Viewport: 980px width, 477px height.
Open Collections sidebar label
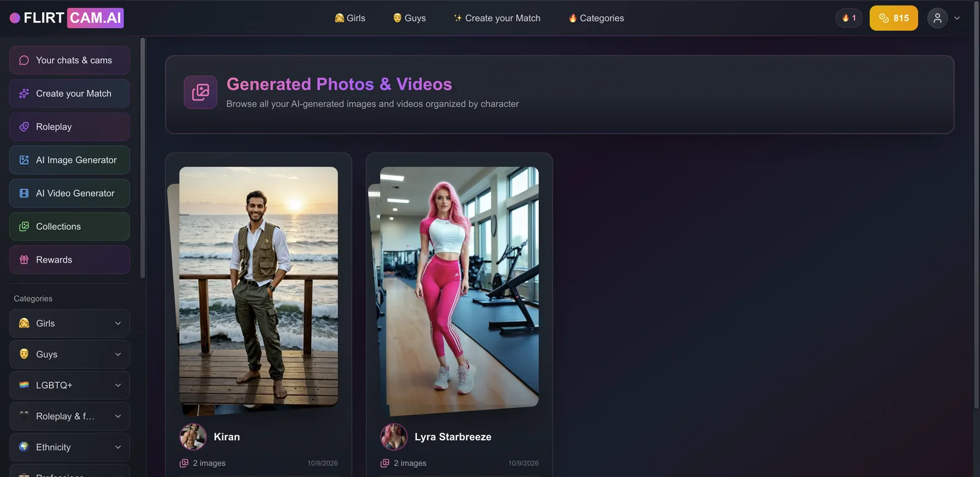tap(58, 226)
